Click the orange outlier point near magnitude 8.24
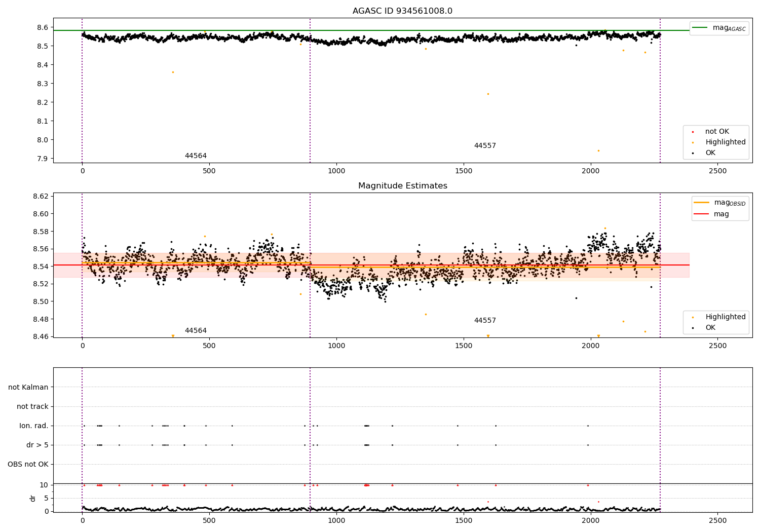 [x=488, y=94]
